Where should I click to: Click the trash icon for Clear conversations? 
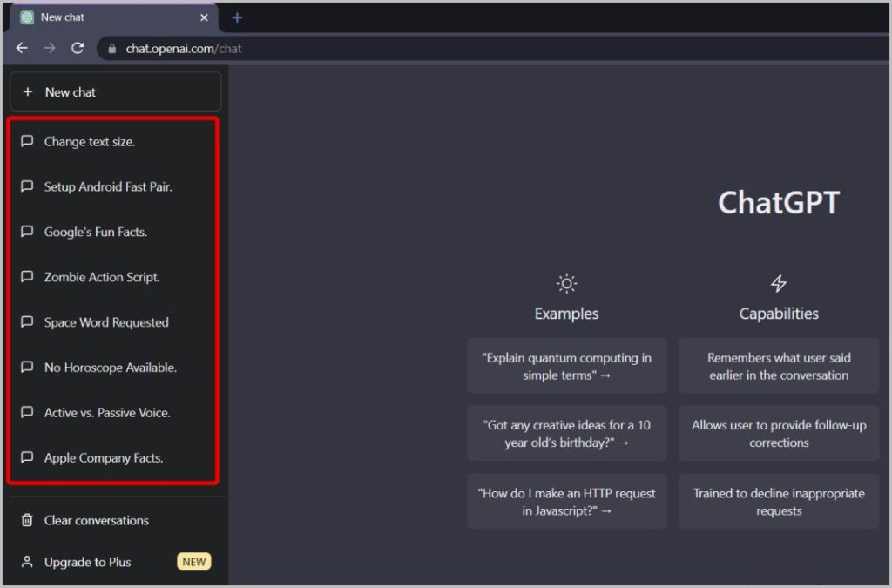(x=27, y=520)
